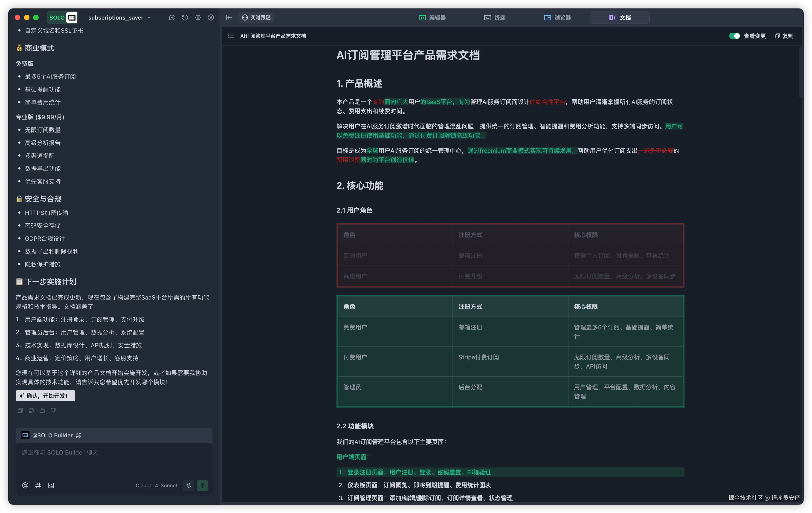Click the new chat icon in header
Screen dimensions: 812x513
pyautogui.click(x=172, y=17)
